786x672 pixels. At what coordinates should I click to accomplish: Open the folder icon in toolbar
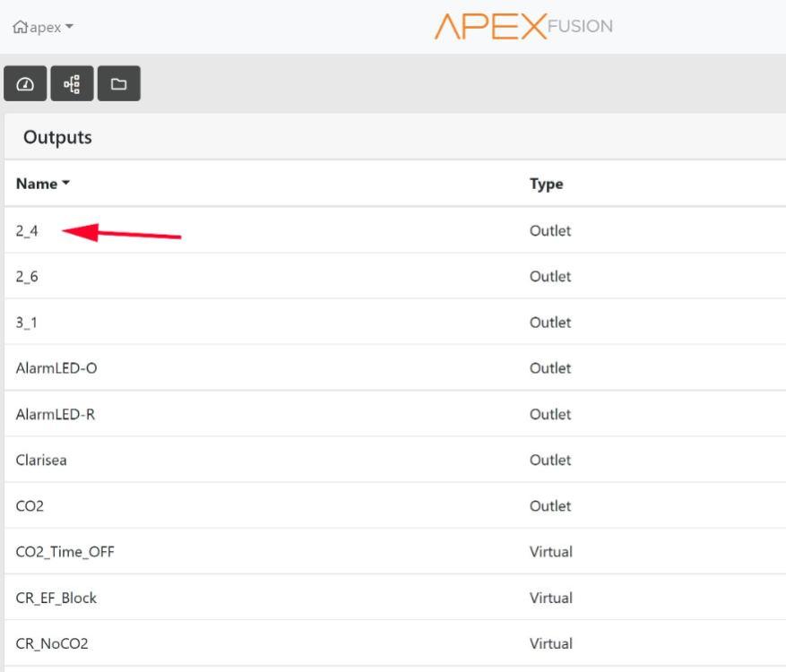pyautogui.click(x=118, y=84)
